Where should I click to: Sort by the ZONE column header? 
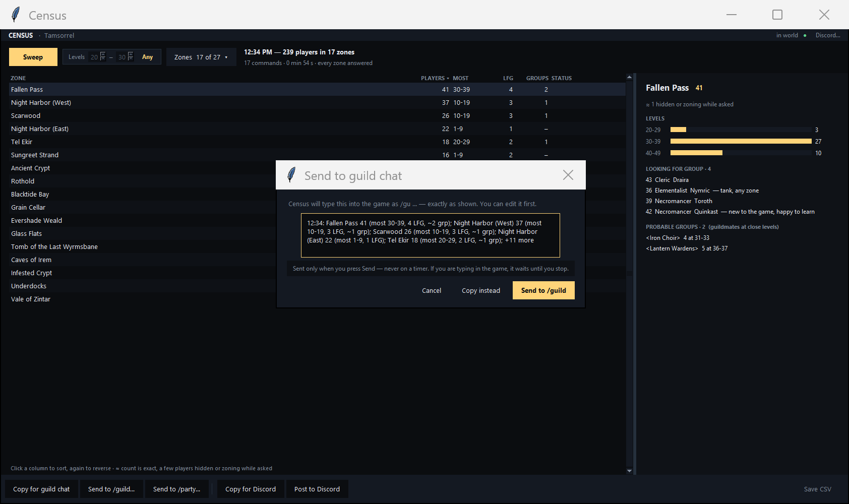click(x=18, y=78)
